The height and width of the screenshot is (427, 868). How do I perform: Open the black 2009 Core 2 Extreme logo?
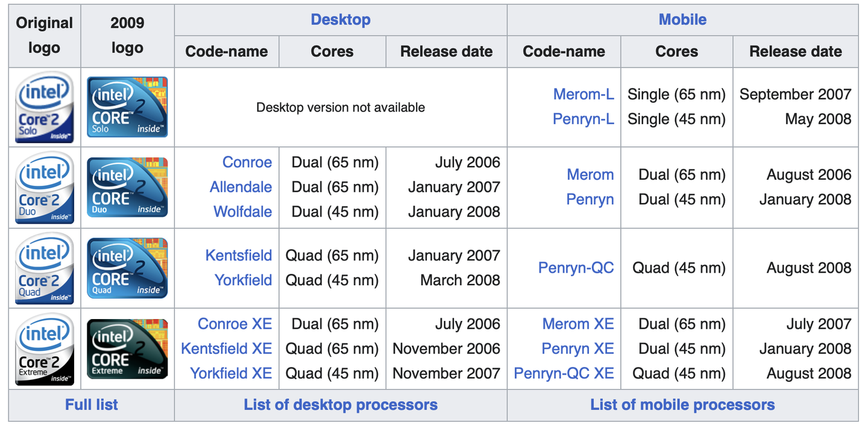coord(127,349)
